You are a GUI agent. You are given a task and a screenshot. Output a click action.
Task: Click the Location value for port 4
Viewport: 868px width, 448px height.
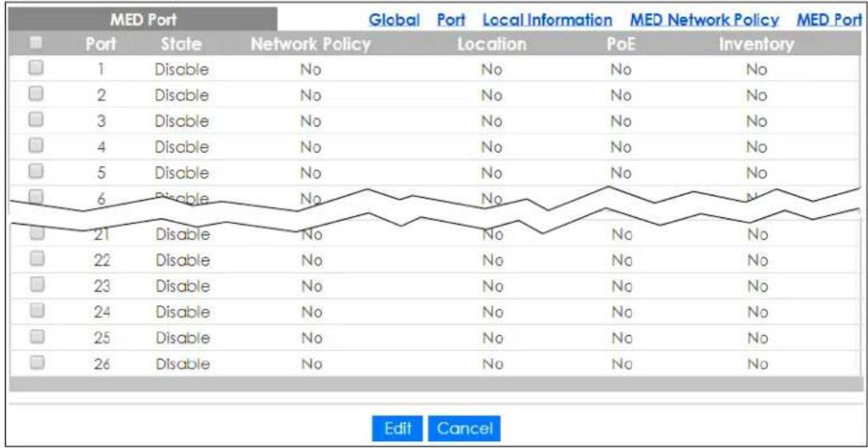(x=491, y=148)
